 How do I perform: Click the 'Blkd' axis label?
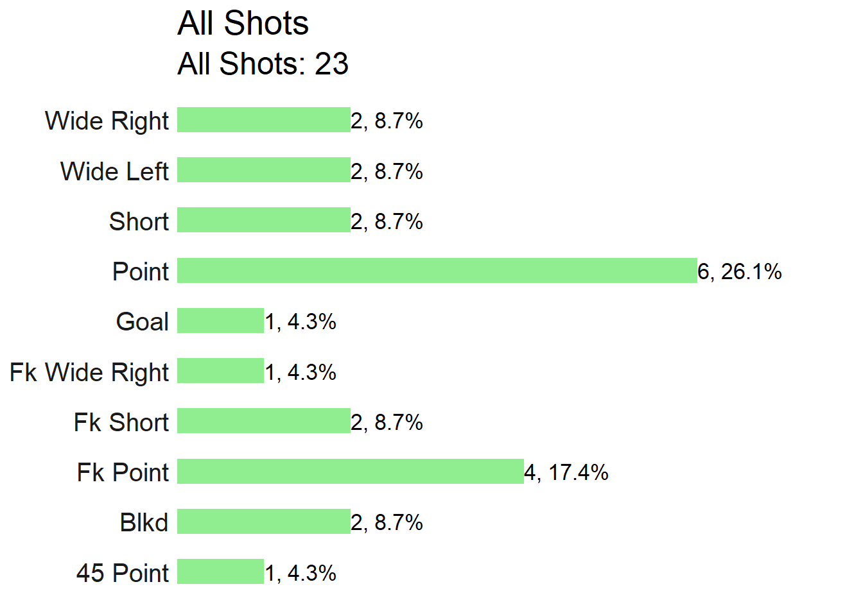(x=144, y=523)
